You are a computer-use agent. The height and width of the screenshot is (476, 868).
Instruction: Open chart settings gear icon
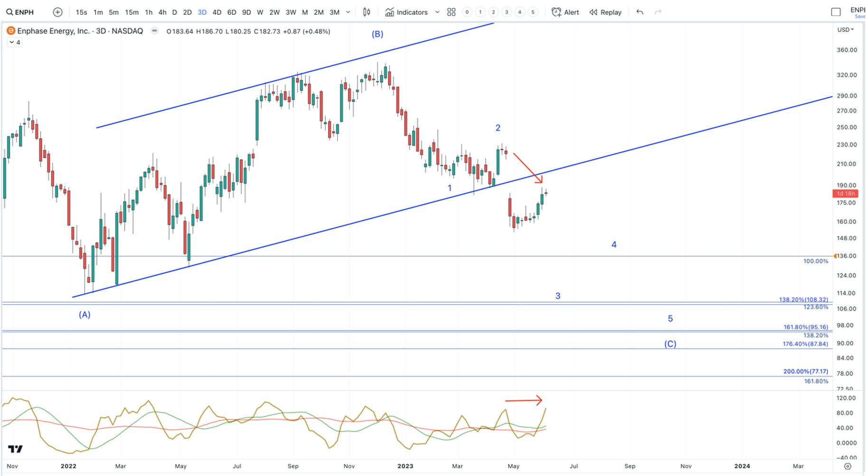pyautogui.click(x=848, y=466)
